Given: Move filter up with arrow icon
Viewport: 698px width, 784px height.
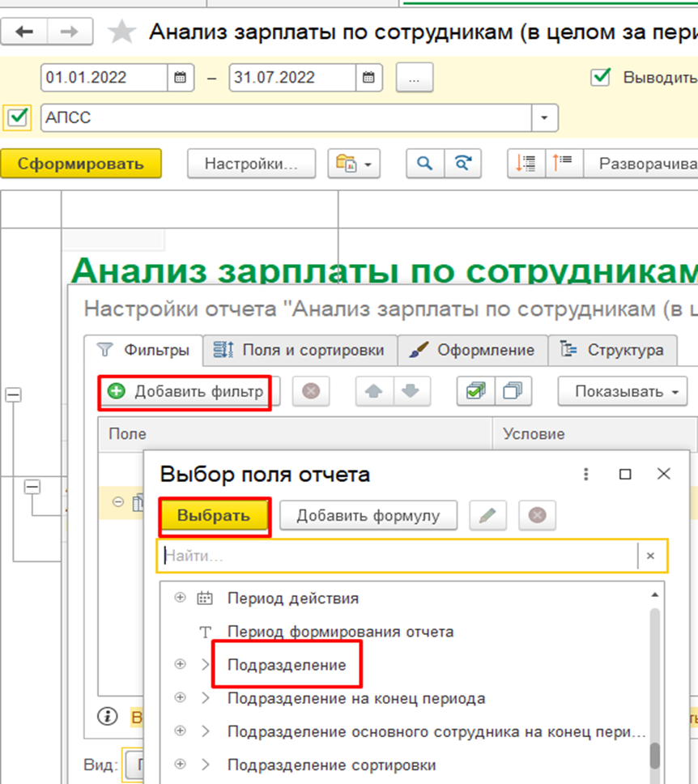Looking at the screenshot, I should click(374, 391).
